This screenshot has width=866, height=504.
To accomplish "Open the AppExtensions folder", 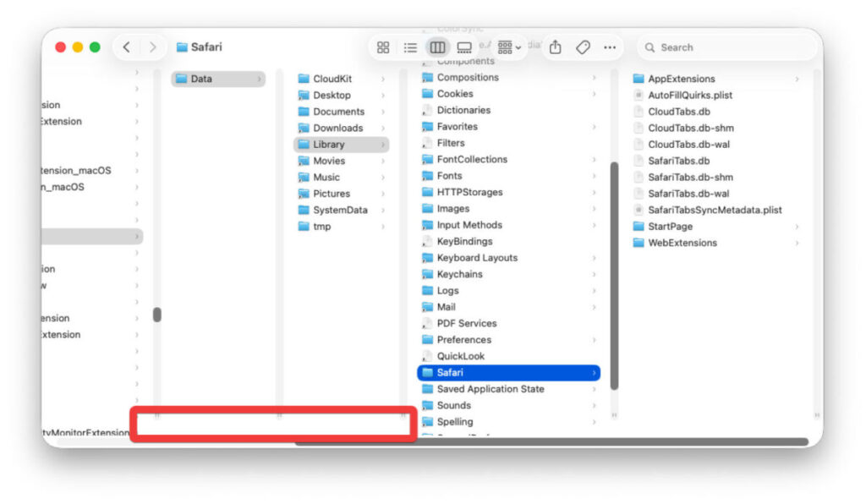I will pos(717,79).
